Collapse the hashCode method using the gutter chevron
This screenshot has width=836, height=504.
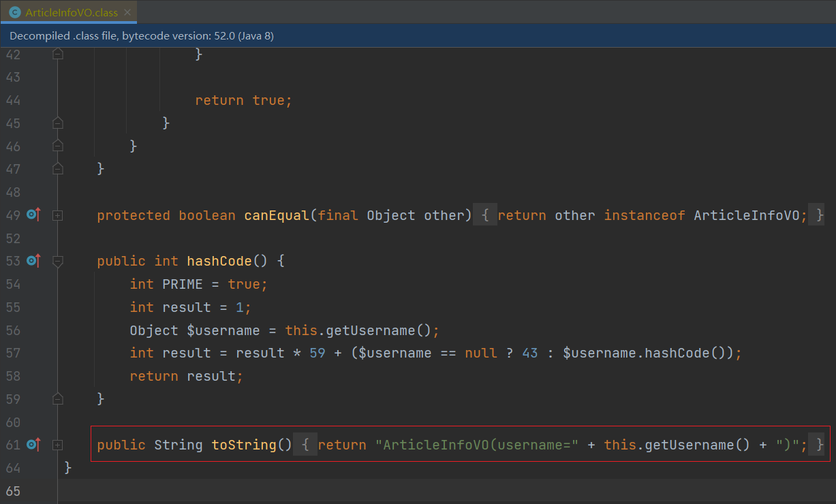[58, 261]
